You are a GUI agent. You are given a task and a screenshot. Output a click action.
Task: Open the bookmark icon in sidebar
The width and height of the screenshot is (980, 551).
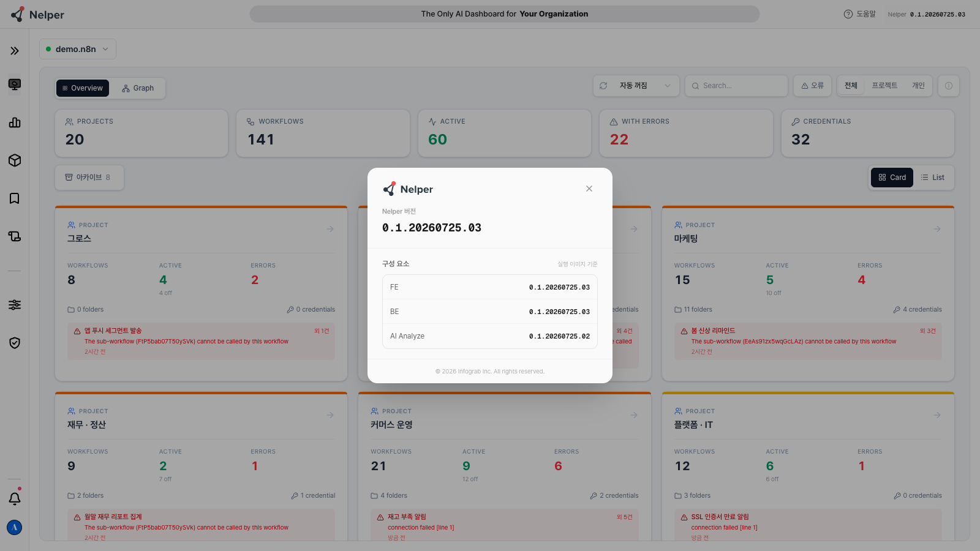15,198
